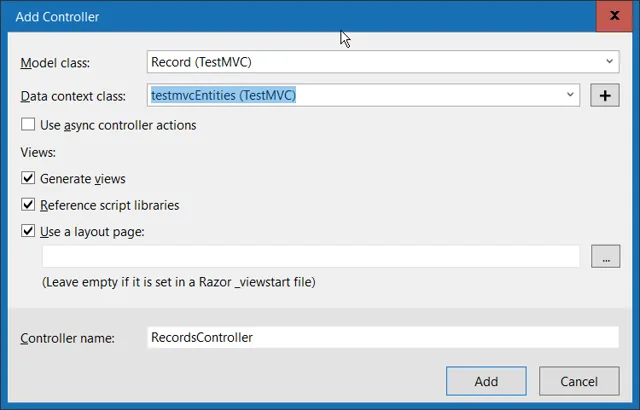Image resolution: width=640 pixels, height=410 pixels.
Task: Enable Use async controller actions
Action: click(x=28, y=124)
